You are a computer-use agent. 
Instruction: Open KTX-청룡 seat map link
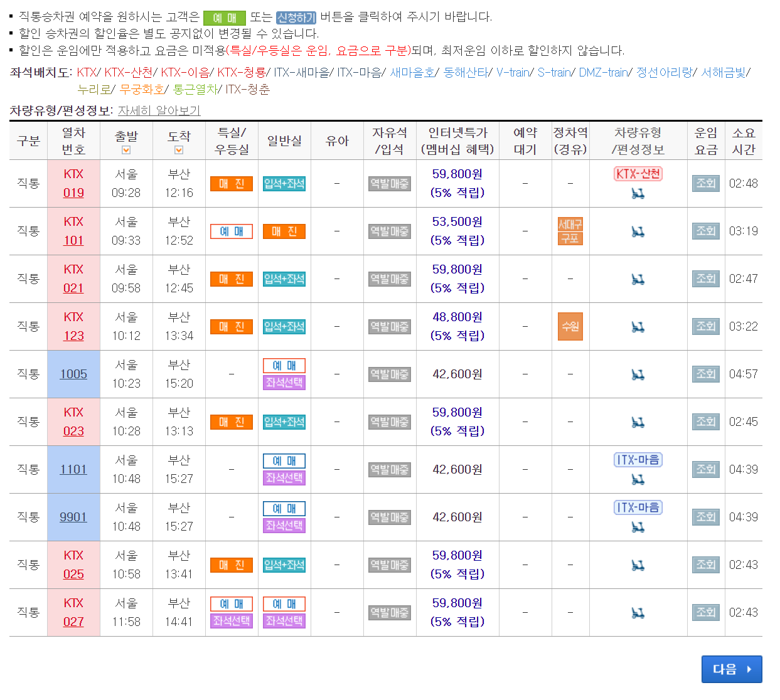click(x=242, y=72)
